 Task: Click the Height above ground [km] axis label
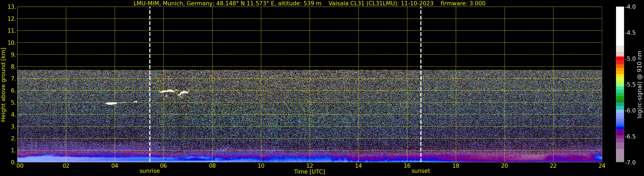point(3,85)
